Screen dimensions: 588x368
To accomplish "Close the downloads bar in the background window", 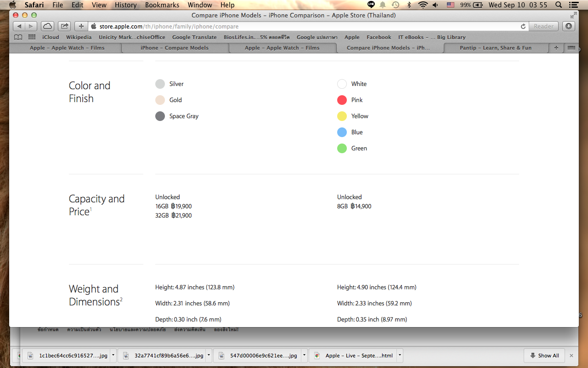I will pos(571,356).
